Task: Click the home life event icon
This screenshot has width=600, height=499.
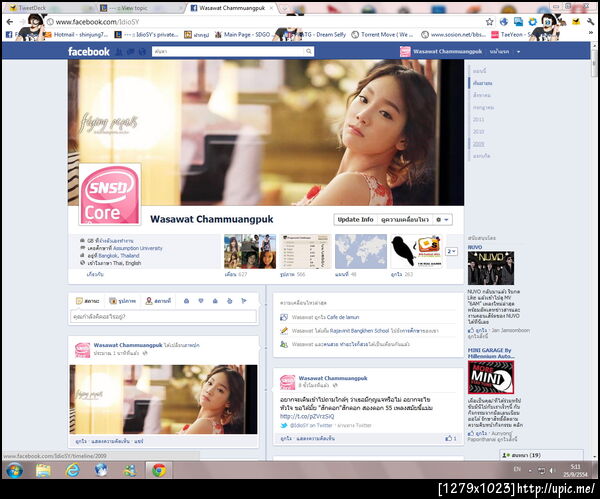Action: pyautogui.click(x=215, y=301)
